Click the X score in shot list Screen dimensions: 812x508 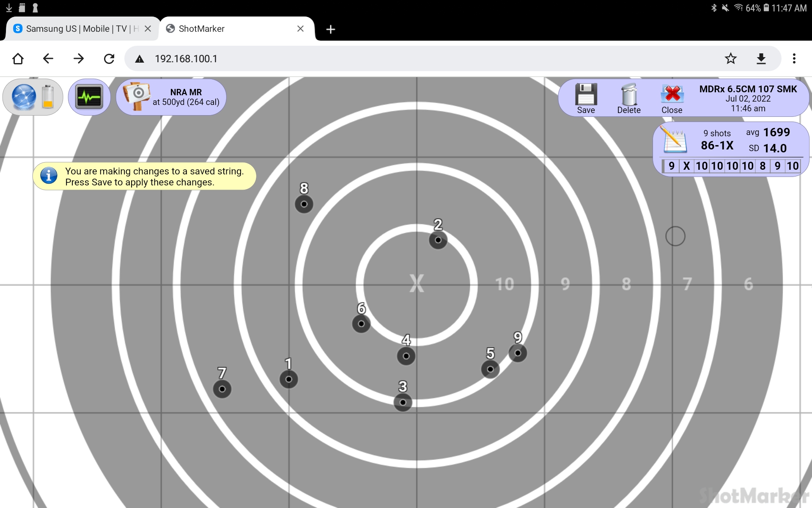click(x=686, y=166)
